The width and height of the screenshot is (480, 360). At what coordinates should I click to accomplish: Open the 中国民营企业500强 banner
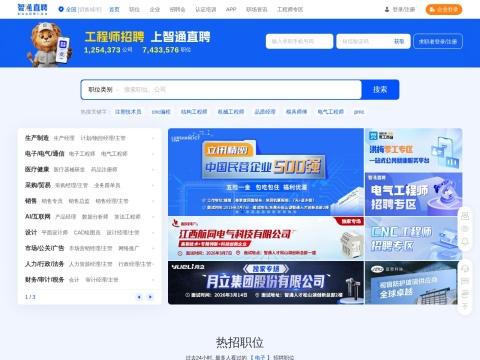pyautogui.click(x=266, y=172)
